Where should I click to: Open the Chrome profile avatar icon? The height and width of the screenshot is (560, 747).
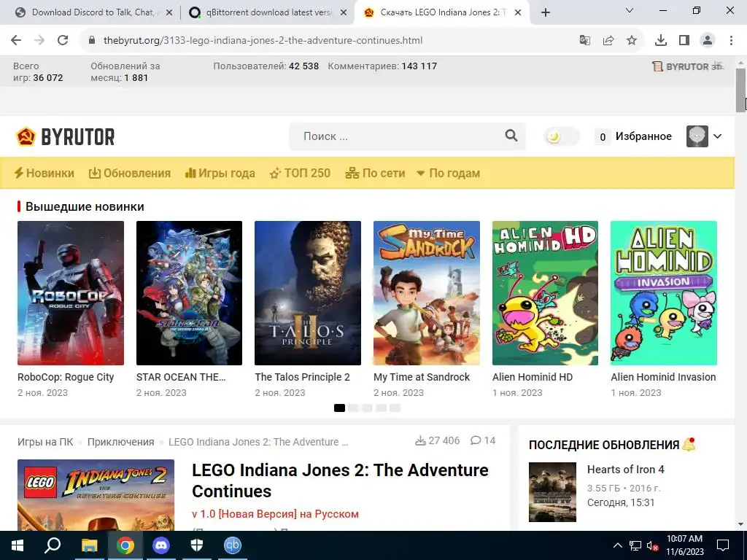click(x=708, y=41)
